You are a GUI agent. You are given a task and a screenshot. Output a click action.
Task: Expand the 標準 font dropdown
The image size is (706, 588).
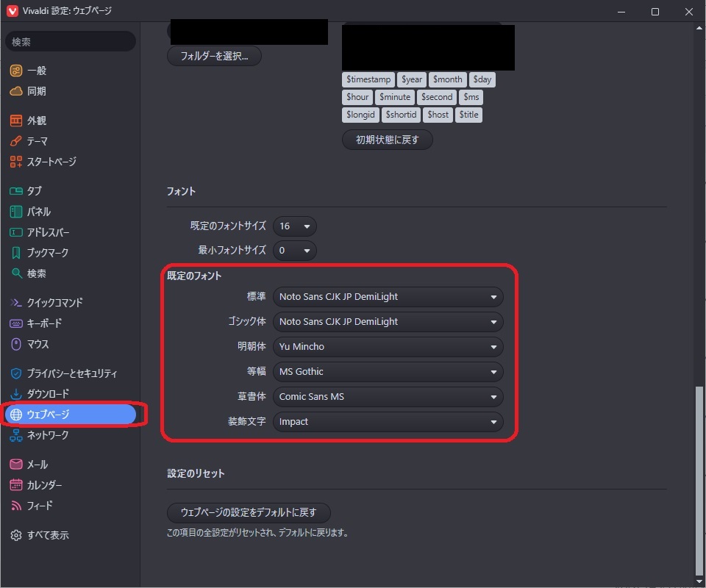[388, 297]
